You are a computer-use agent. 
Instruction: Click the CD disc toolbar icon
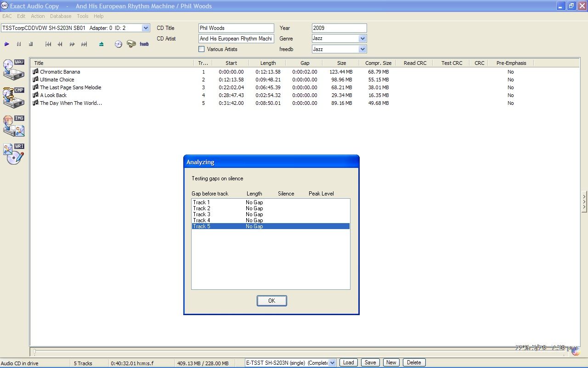click(x=119, y=44)
